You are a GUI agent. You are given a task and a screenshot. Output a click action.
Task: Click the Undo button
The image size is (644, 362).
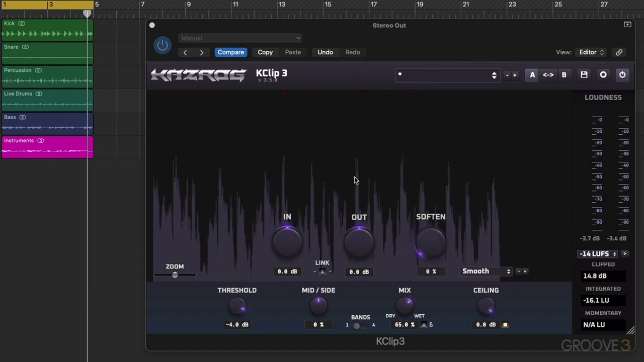[325, 52]
